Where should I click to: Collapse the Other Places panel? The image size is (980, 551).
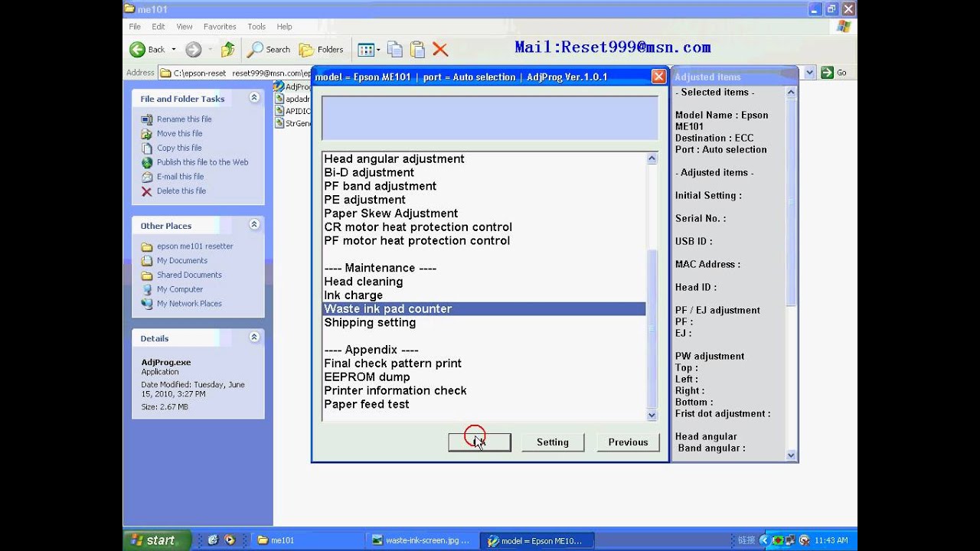pyautogui.click(x=254, y=225)
